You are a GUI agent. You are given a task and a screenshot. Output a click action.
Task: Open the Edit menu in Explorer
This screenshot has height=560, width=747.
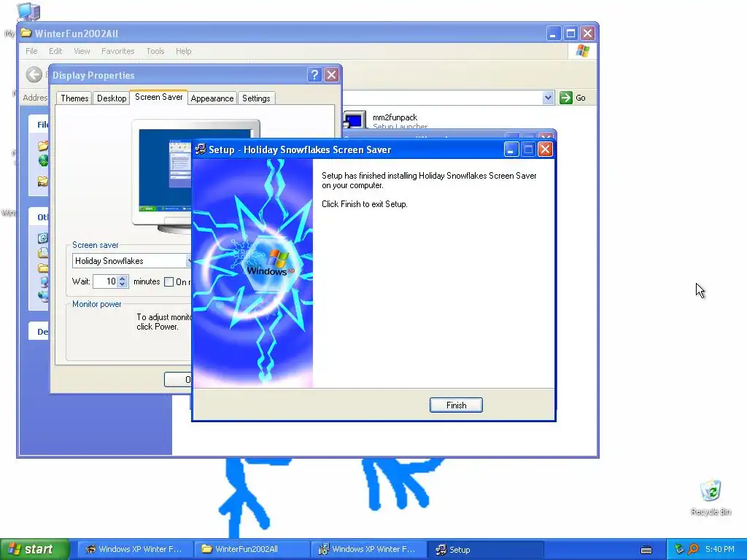point(55,51)
